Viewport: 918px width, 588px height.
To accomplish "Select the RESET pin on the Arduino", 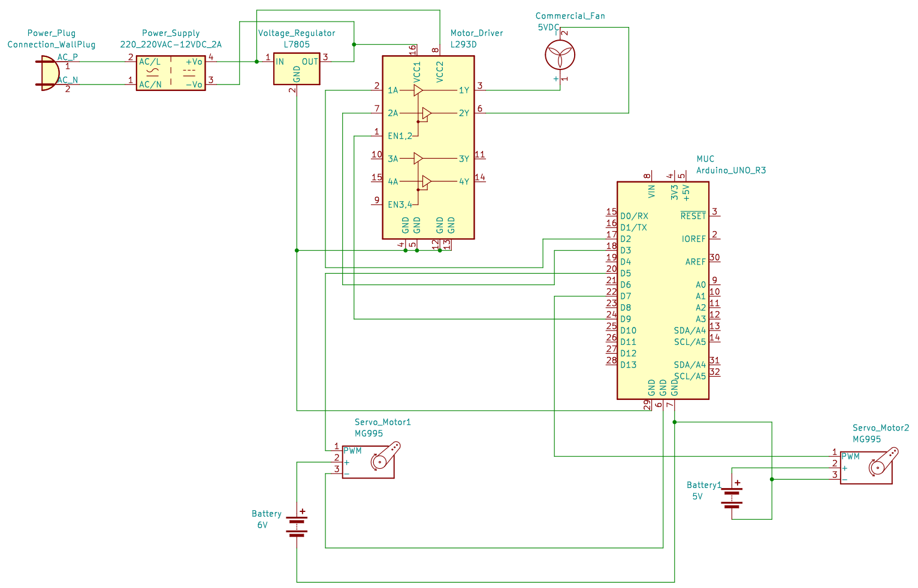I will tap(693, 216).
